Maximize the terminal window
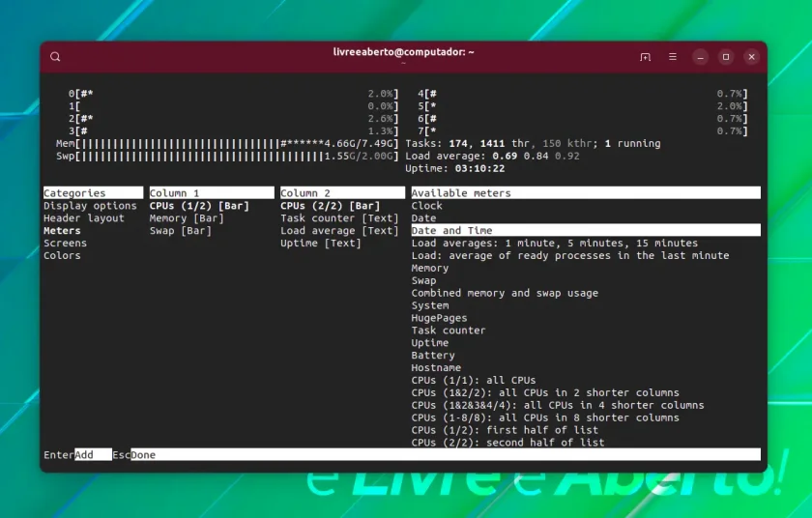 [x=726, y=57]
